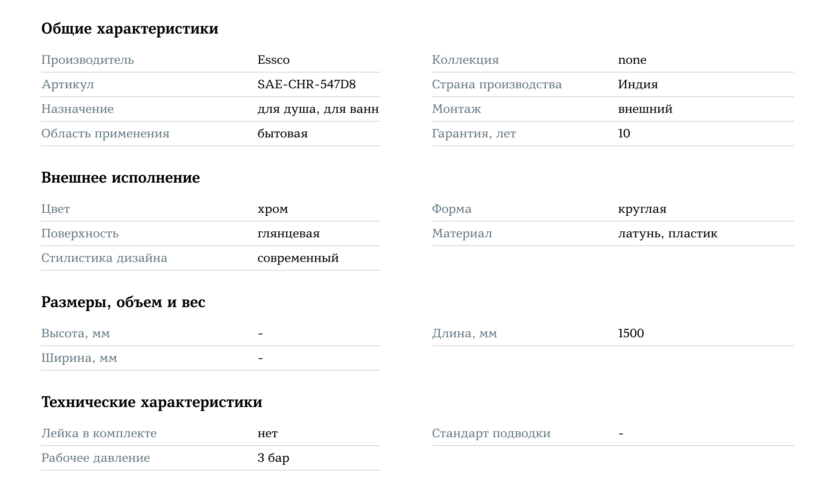Click the length value 1500
Viewport: 827px width, 504px height.
pos(631,333)
